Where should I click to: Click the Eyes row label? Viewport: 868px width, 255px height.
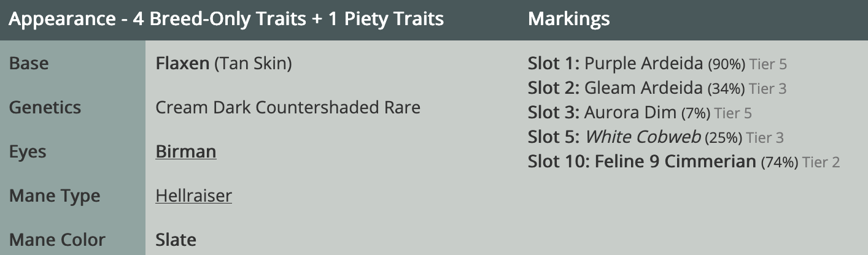tap(28, 151)
